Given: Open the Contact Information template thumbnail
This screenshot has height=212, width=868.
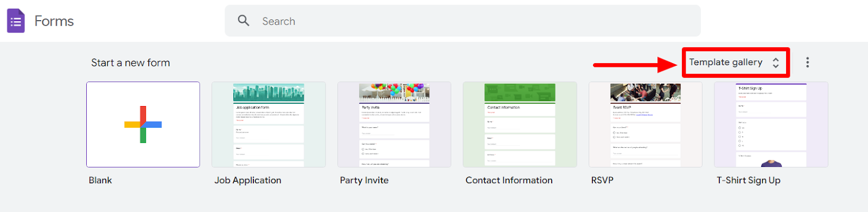Looking at the screenshot, I should pos(520,124).
